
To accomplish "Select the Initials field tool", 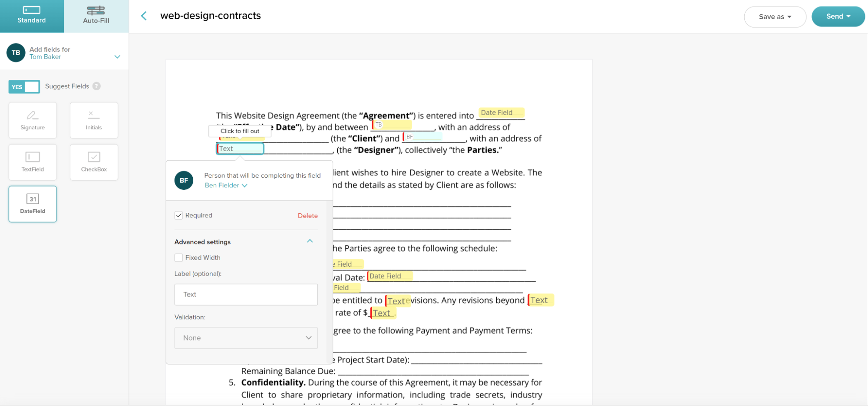I will click(x=93, y=120).
